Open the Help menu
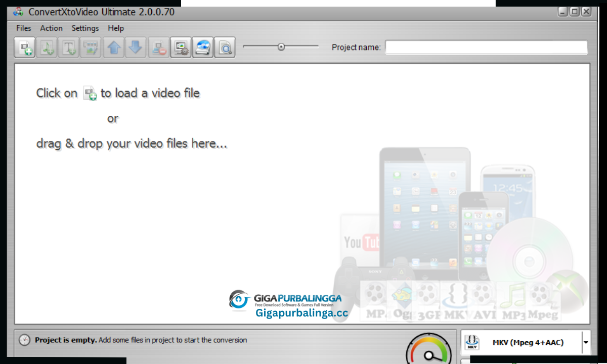This screenshot has height=364, width=607. pyautogui.click(x=116, y=28)
